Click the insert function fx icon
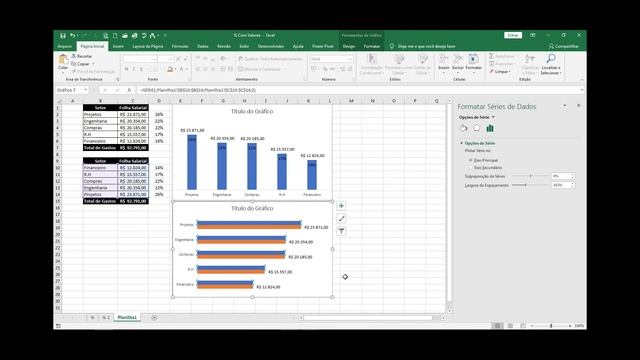Image resolution: width=640 pixels, height=360 pixels. coord(129,90)
